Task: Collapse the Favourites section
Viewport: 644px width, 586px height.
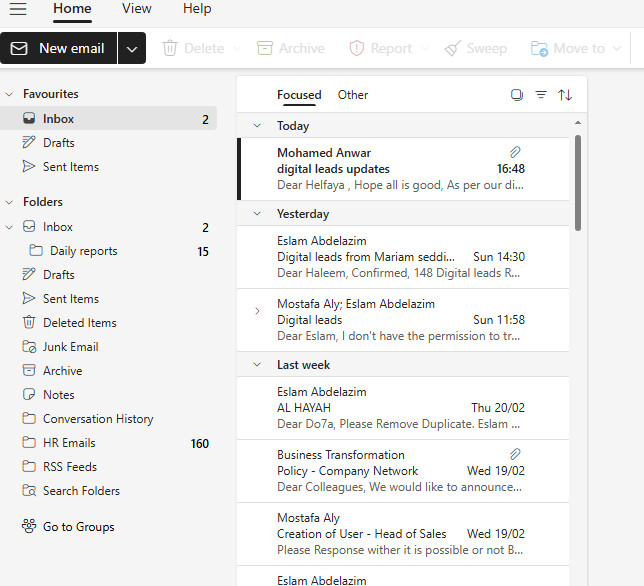Action: click(9, 94)
